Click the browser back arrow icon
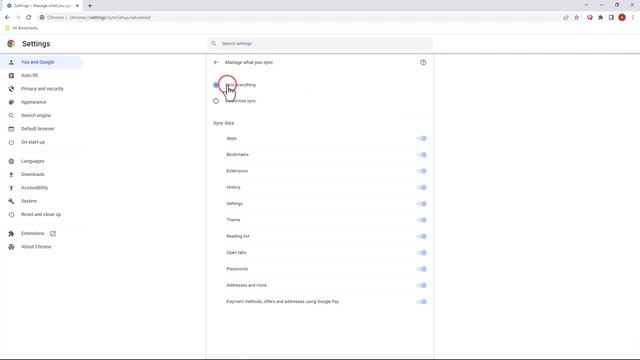This screenshot has width=640, height=360. pyautogui.click(x=7, y=18)
